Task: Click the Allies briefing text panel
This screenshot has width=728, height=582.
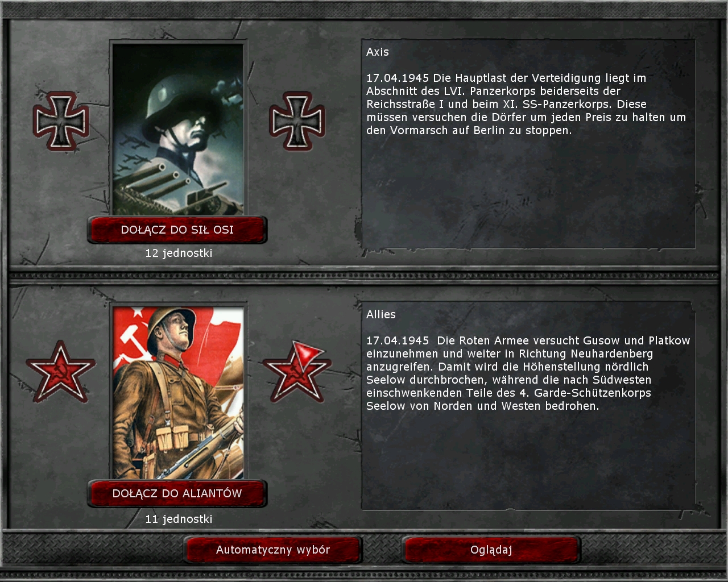Action: point(528,406)
